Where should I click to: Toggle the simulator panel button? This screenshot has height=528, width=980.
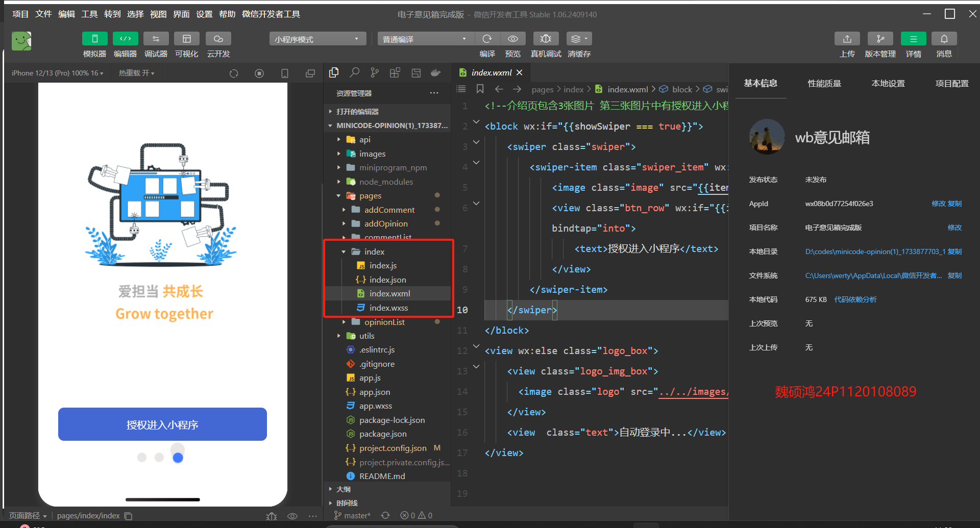(94, 39)
